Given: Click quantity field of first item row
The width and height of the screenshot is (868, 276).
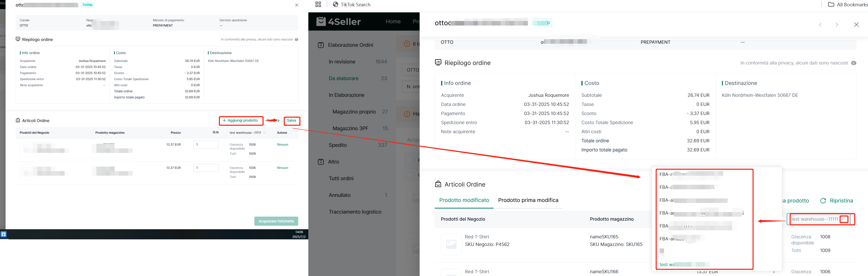Looking at the screenshot, I should click(206, 144).
